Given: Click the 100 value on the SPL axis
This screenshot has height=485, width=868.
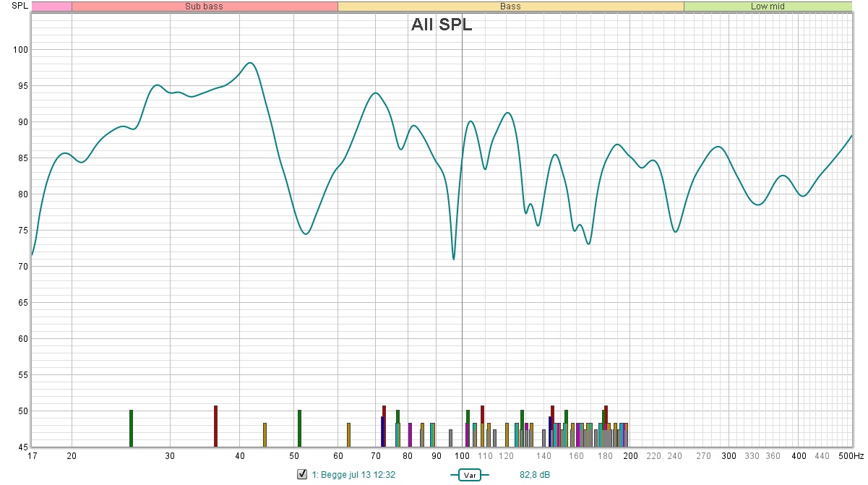Looking at the screenshot, I should pos(19,50).
